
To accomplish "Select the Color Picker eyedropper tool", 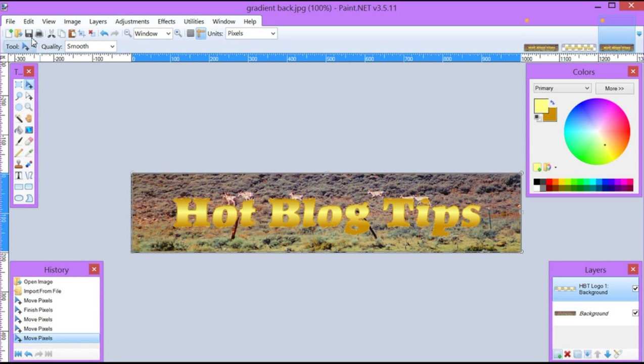I will [29, 153].
